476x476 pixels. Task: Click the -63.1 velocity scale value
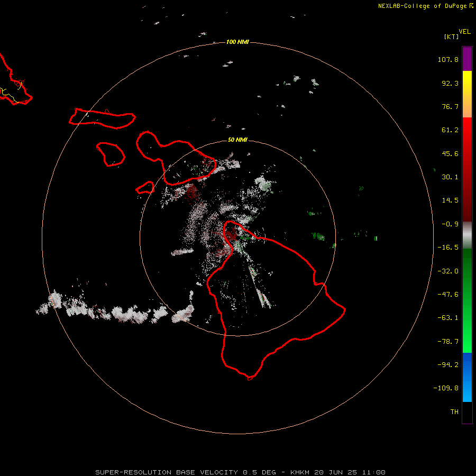point(448,318)
